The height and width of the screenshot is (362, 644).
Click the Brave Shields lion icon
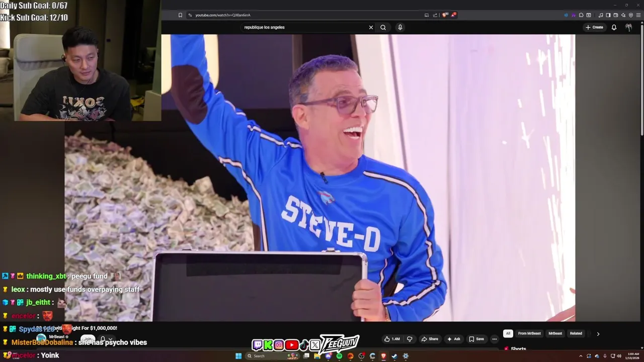point(444,15)
